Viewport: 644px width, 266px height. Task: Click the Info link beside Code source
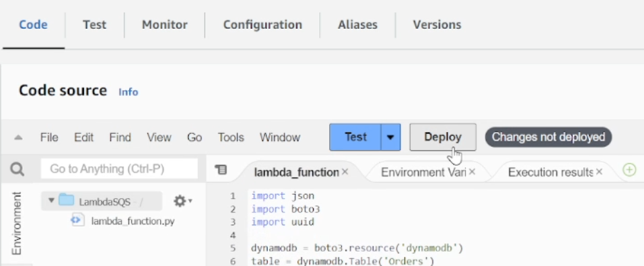128,92
